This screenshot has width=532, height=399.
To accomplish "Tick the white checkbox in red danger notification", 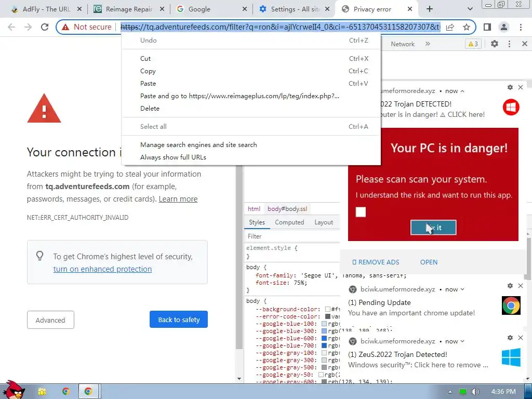I will [x=361, y=212].
